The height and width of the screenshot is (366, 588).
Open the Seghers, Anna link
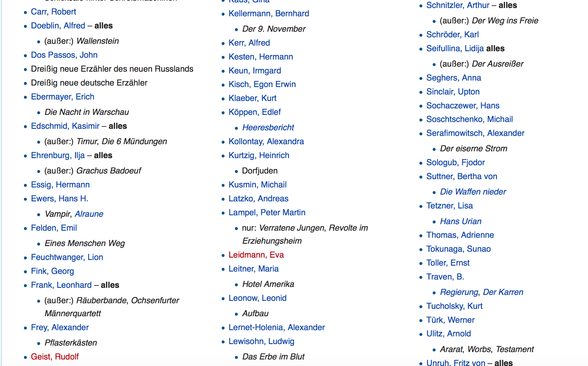coord(453,78)
